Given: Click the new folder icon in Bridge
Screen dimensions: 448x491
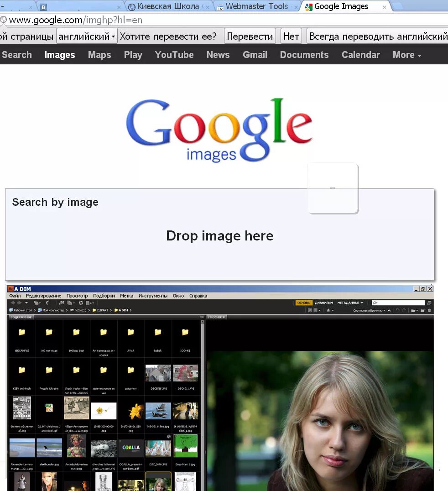Looking at the screenshot, I should [x=422, y=311].
